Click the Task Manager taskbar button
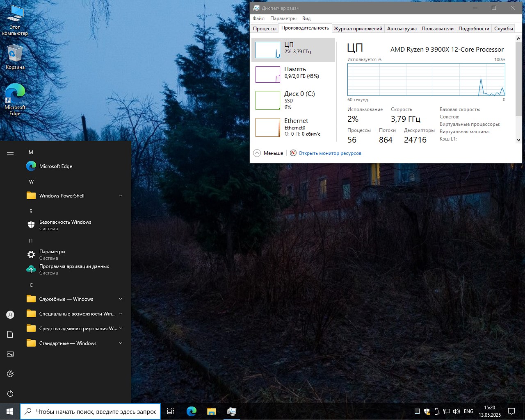 click(x=231, y=411)
